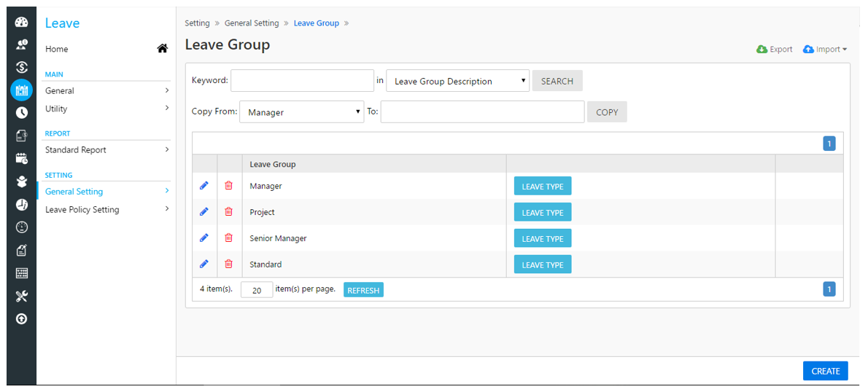Click the Export link
Viewport: 868px width, 392px height.
pyautogui.click(x=775, y=50)
